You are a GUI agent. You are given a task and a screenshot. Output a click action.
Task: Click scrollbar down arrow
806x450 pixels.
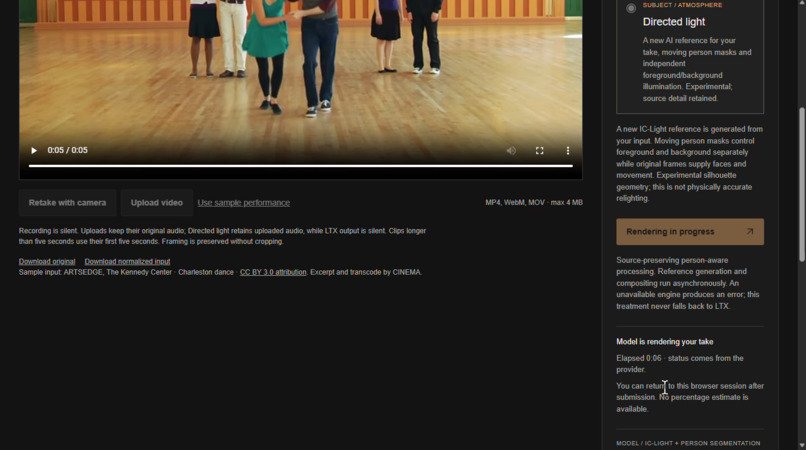point(802,445)
